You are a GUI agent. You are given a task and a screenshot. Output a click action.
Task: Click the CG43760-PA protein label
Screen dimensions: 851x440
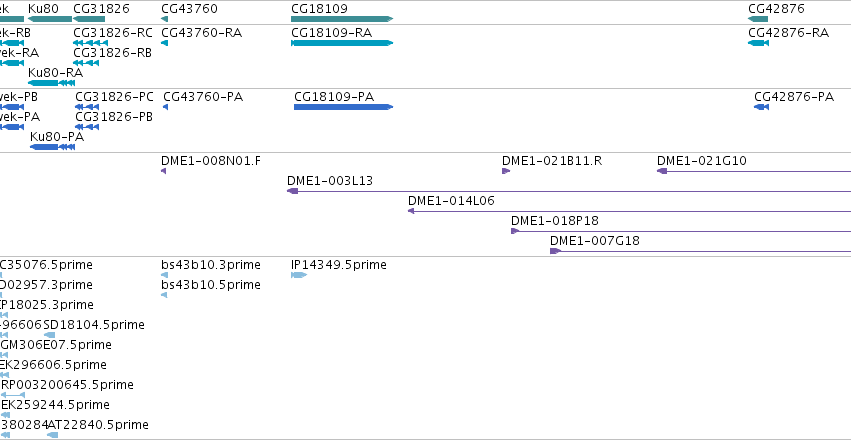(x=203, y=97)
